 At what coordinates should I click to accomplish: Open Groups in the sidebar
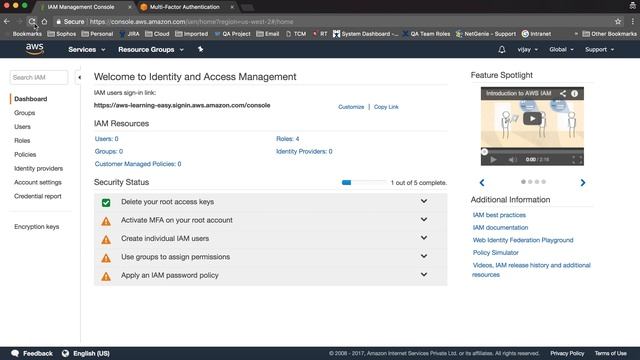tap(24, 113)
